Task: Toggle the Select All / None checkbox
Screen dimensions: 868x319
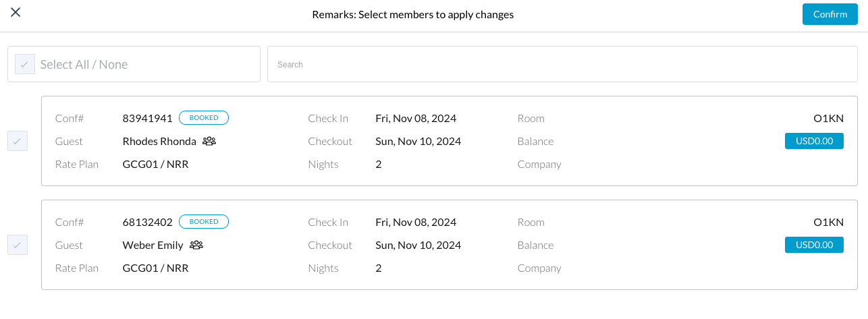Action: tap(25, 65)
